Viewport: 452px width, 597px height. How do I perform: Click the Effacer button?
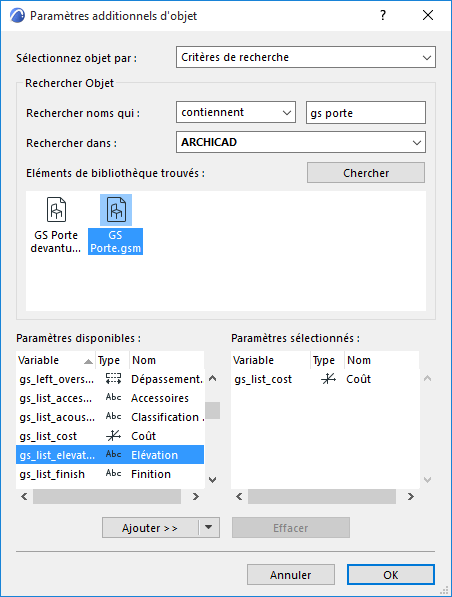point(291,528)
